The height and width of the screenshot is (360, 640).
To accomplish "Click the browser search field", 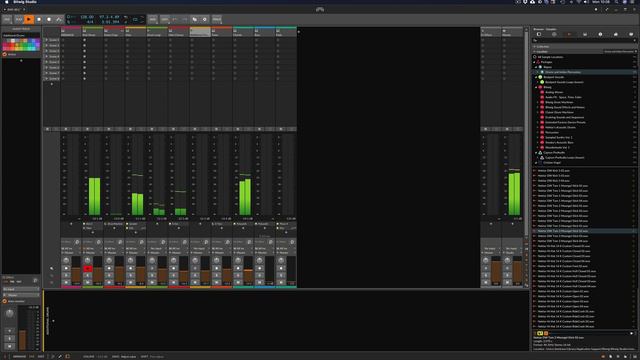I will point(584,40).
